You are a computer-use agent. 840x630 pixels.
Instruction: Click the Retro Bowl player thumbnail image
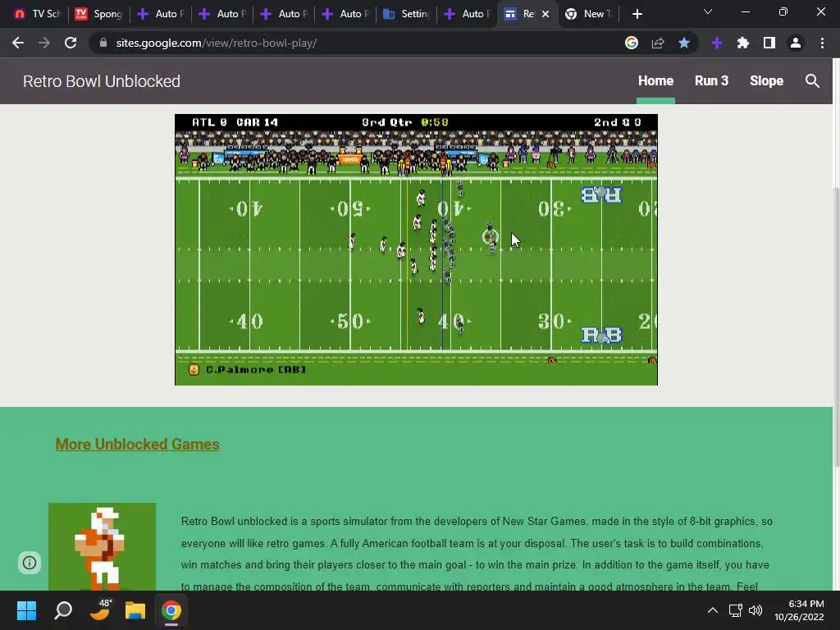point(102,546)
